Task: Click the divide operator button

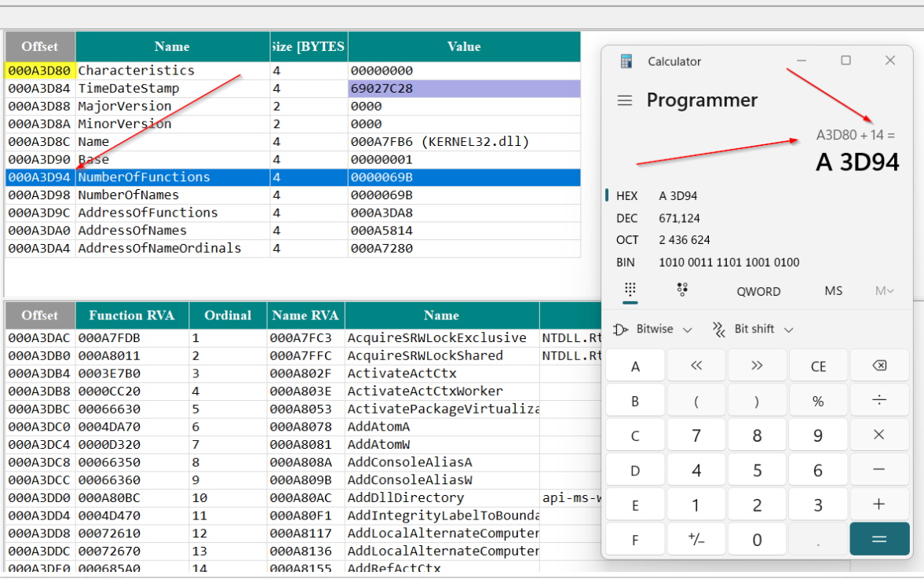Action: (879, 401)
